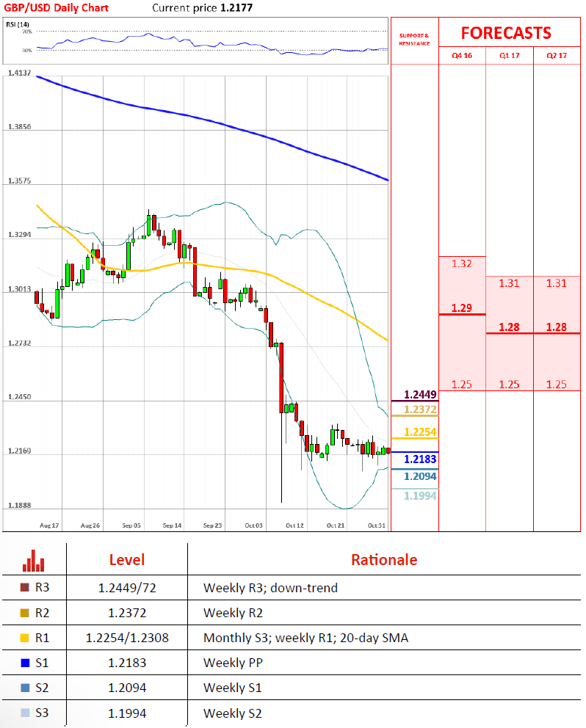Click the 1.2450 price axis label
Image resolution: width=586 pixels, height=728 pixels.
(20, 397)
